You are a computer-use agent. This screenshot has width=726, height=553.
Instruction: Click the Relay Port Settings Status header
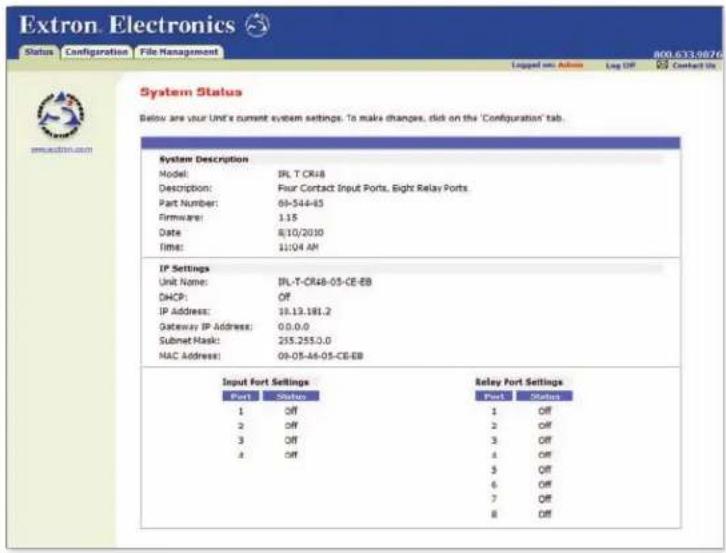click(x=544, y=396)
